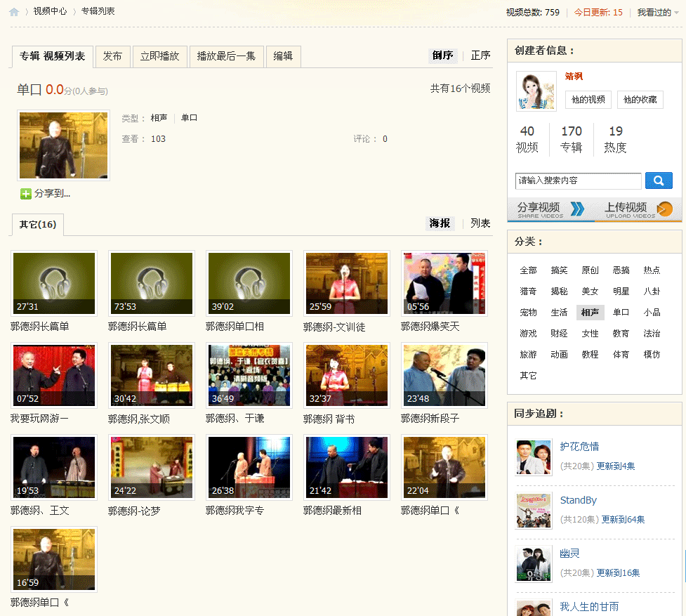Play the 05'56 video 郭德纲爆笑天
This screenshot has height=616, width=686.
[x=444, y=284]
